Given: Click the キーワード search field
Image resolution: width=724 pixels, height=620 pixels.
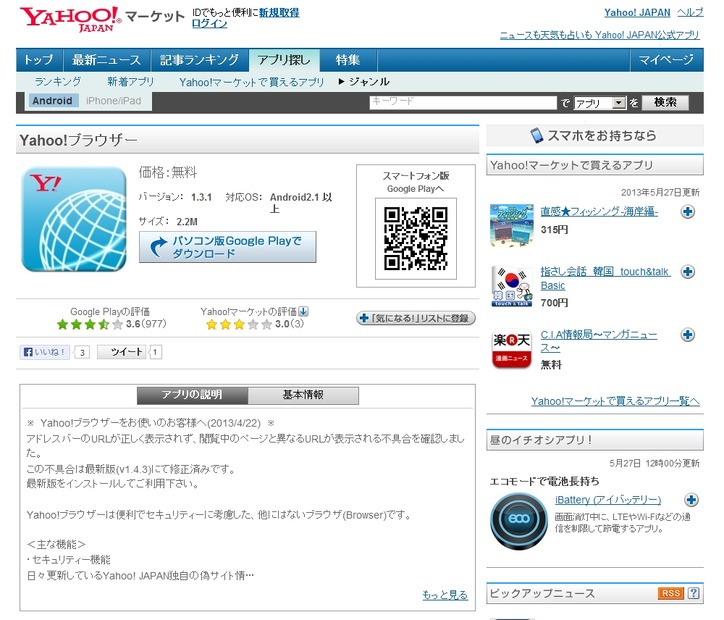Looking at the screenshot, I should [x=463, y=102].
